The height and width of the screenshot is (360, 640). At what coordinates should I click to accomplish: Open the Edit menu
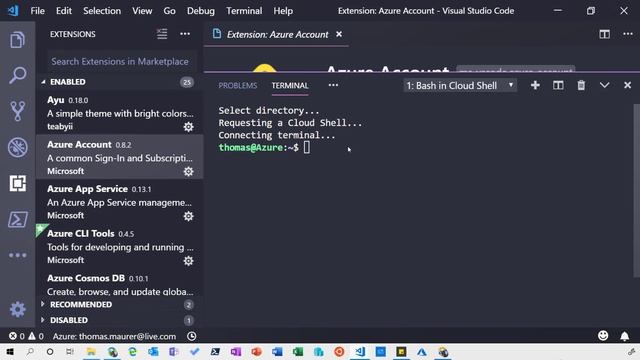tap(64, 11)
